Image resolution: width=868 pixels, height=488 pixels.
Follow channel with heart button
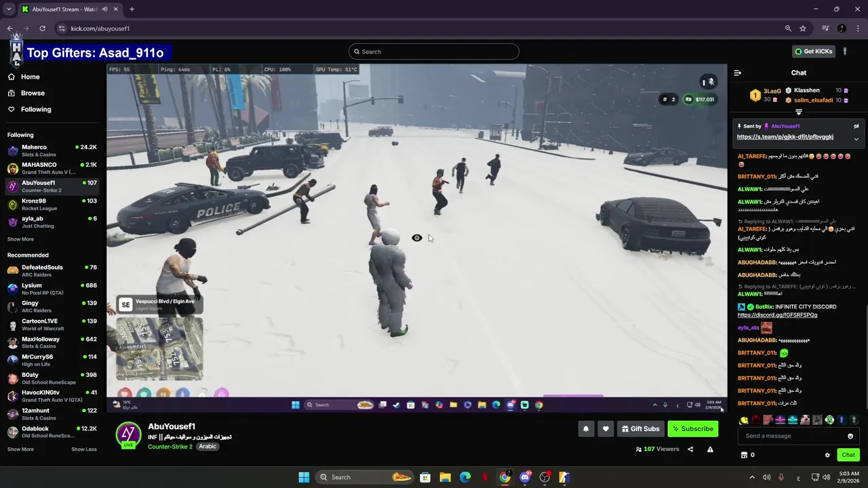[606, 428]
